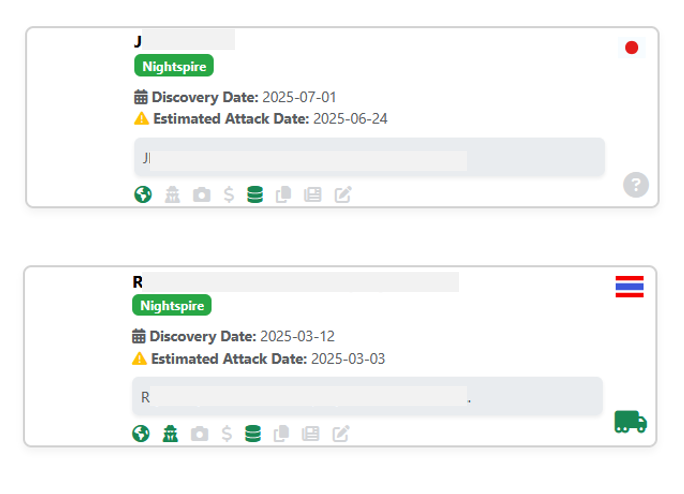Viewport: 684px width, 494px height.
Task: Open the camera screenshot icon in first card
Action: [x=202, y=195]
